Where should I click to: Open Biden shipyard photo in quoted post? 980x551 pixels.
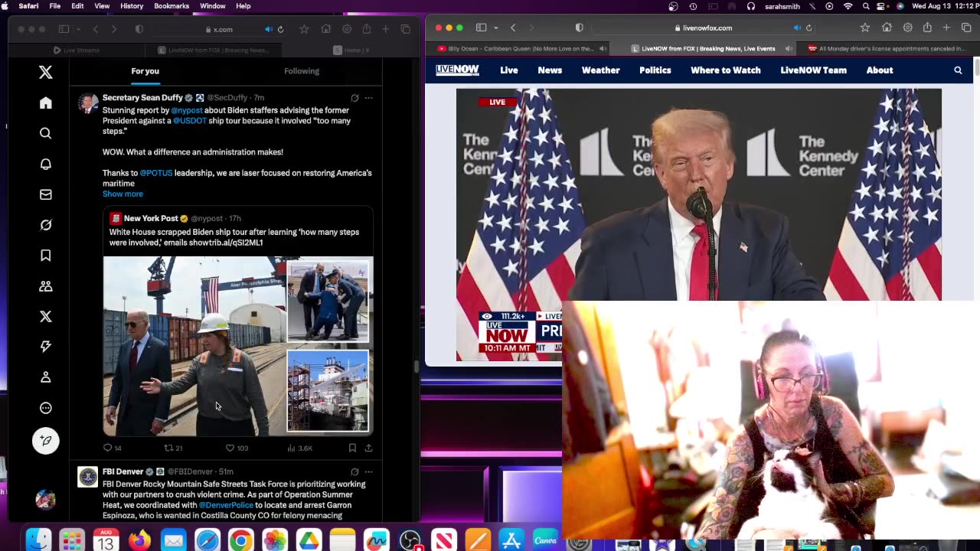click(194, 346)
